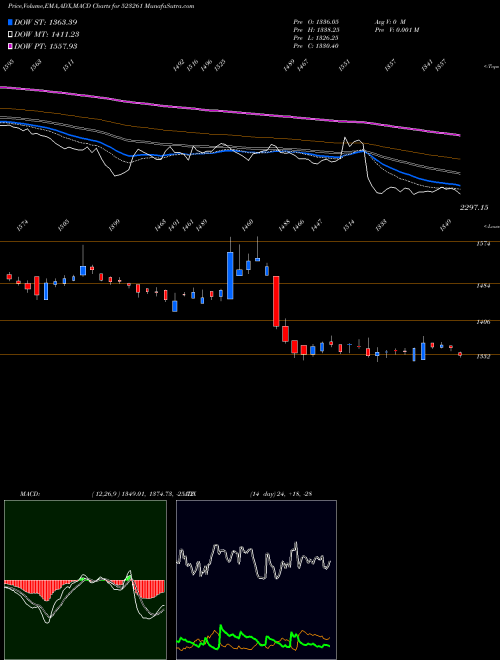Click the ADX (14 day) values text
The width and height of the screenshot is (500, 660).
click(x=281, y=494)
